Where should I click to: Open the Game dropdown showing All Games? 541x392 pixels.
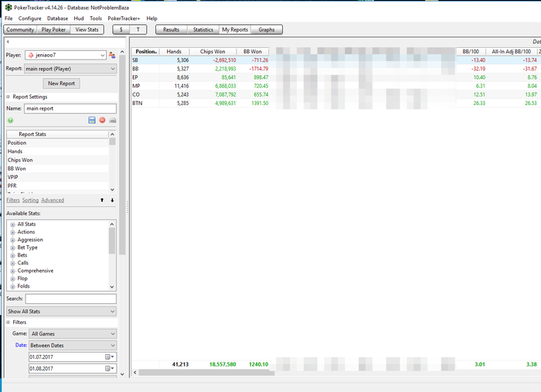pyautogui.click(x=73, y=334)
